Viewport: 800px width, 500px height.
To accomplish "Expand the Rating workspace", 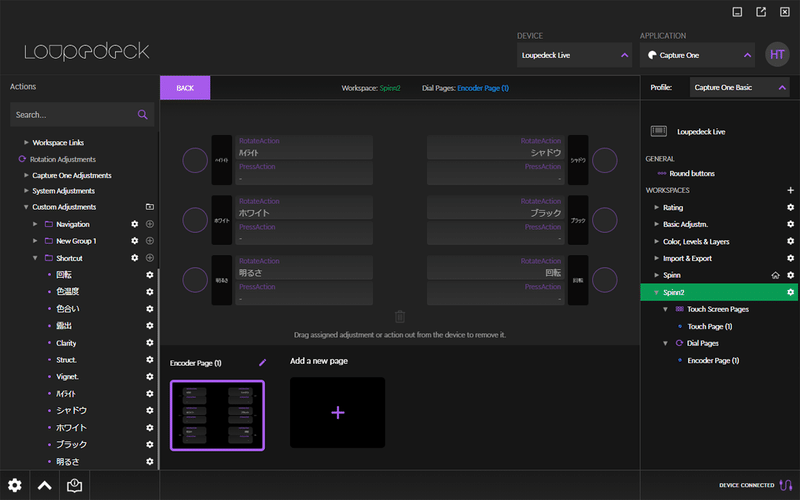I will [657, 208].
